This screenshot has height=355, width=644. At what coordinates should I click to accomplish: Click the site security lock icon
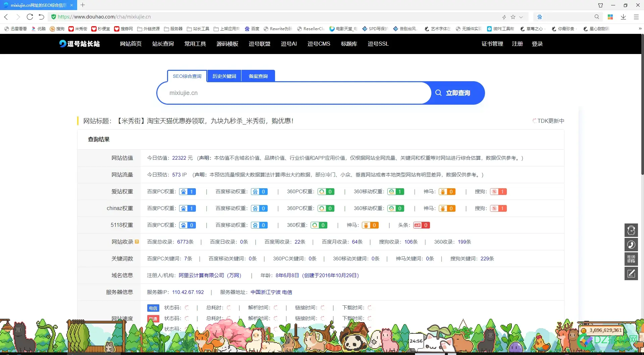(54, 16)
